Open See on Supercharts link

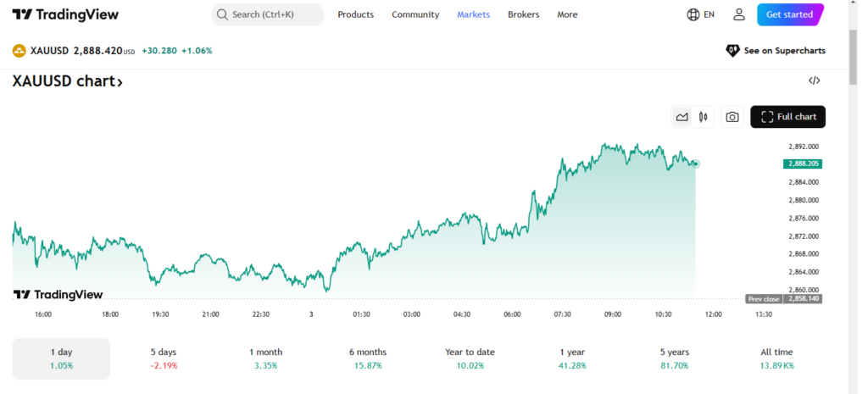coord(776,51)
